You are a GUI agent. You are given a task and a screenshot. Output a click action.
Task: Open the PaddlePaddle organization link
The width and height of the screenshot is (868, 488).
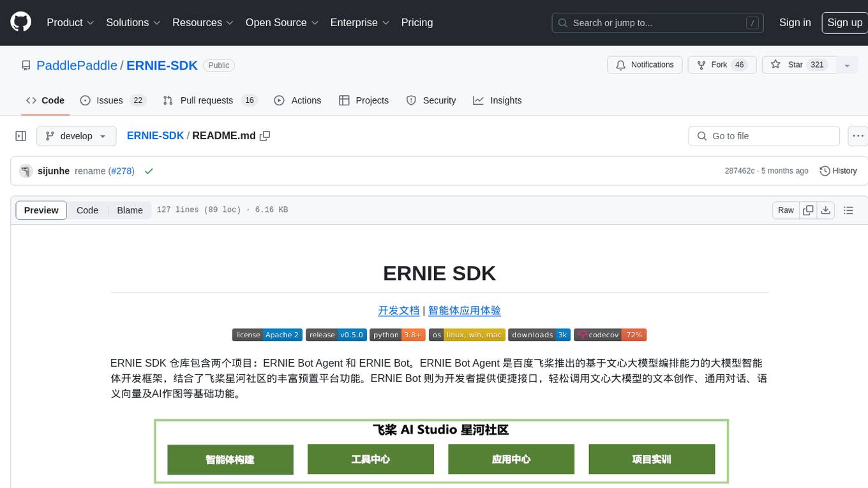pyautogui.click(x=77, y=65)
